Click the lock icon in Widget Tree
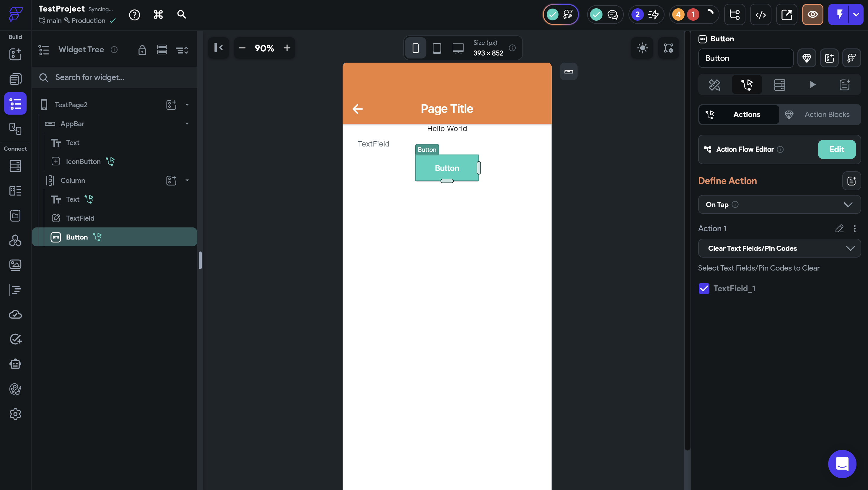This screenshot has height=490, width=868. coord(142,50)
